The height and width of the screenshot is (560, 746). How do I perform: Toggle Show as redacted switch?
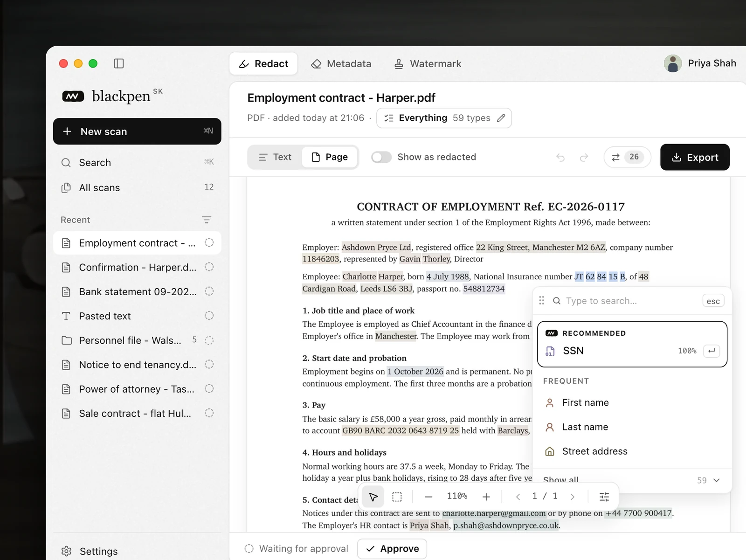pyautogui.click(x=381, y=157)
